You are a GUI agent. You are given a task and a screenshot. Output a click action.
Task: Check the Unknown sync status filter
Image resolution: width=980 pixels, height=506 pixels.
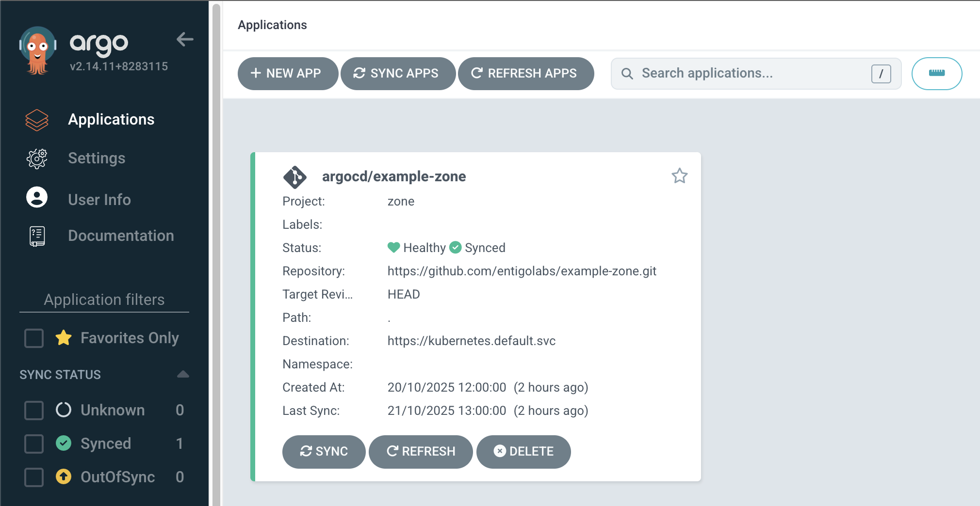34,410
